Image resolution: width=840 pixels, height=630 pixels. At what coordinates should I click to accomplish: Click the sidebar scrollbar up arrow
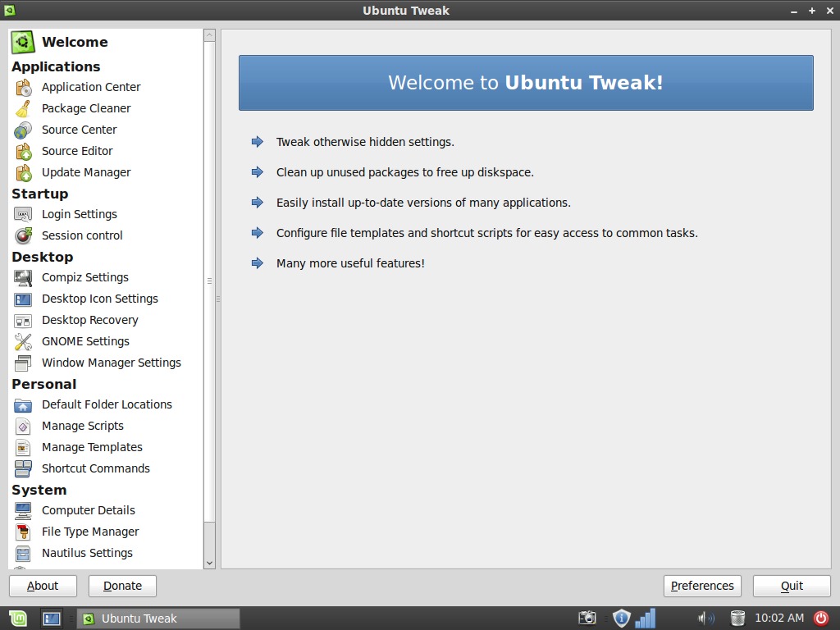coord(209,35)
